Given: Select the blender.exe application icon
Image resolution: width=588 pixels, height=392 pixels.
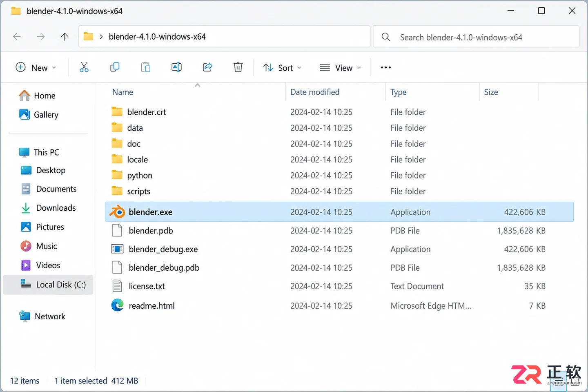Looking at the screenshot, I should pyautogui.click(x=118, y=212).
